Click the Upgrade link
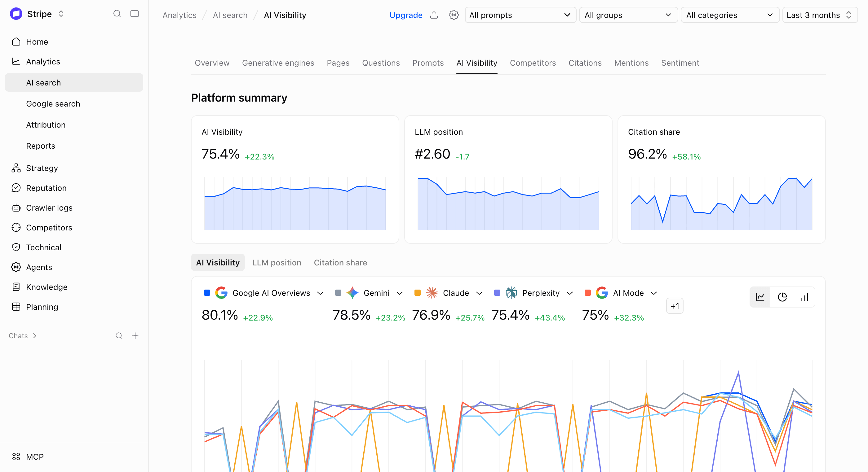The width and height of the screenshot is (868, 472). [x=406, y=15]
